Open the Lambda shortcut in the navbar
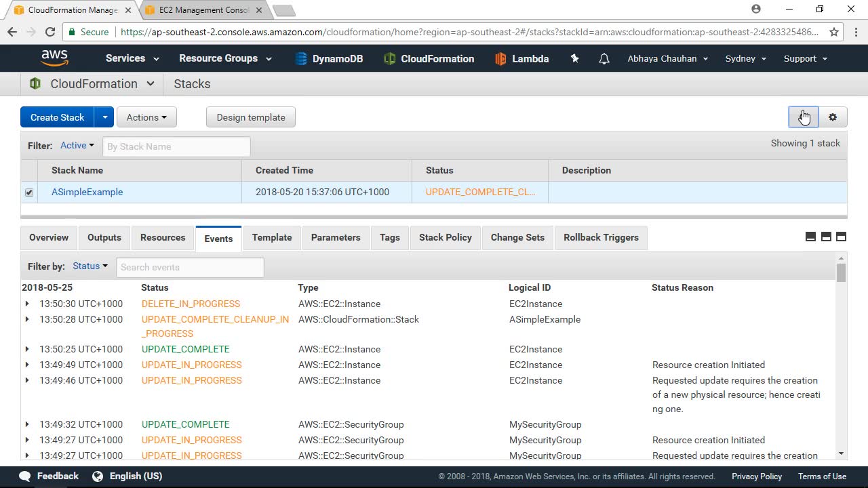This screenshot has width=868, height=488. 521,59
